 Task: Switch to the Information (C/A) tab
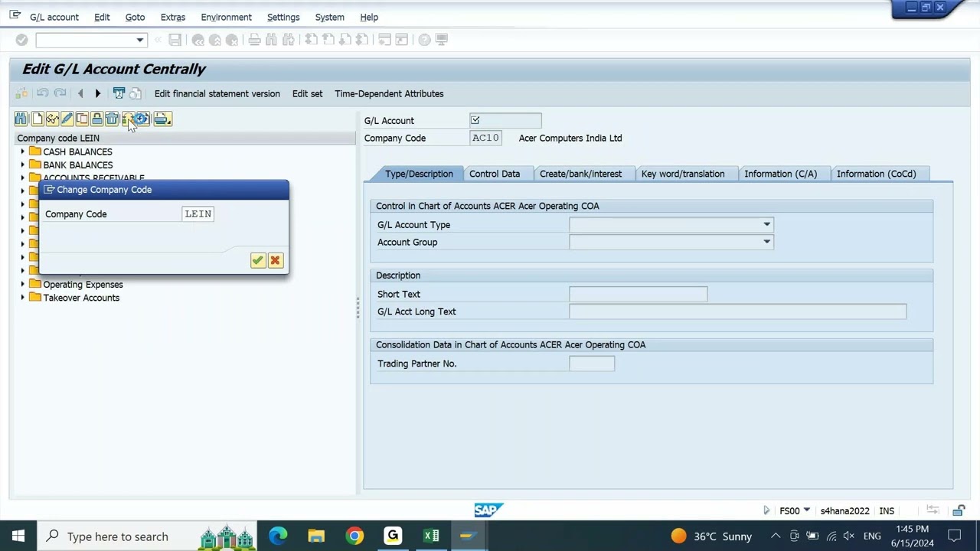780,174
